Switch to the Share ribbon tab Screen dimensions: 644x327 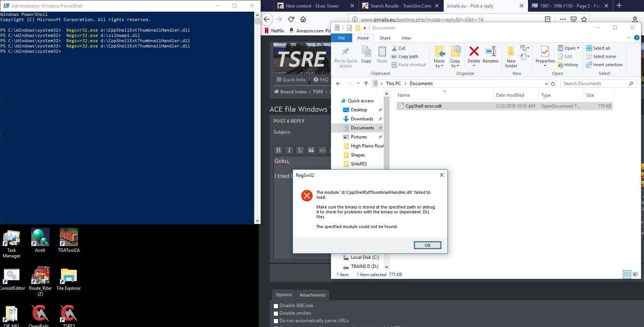click(385, 38)
